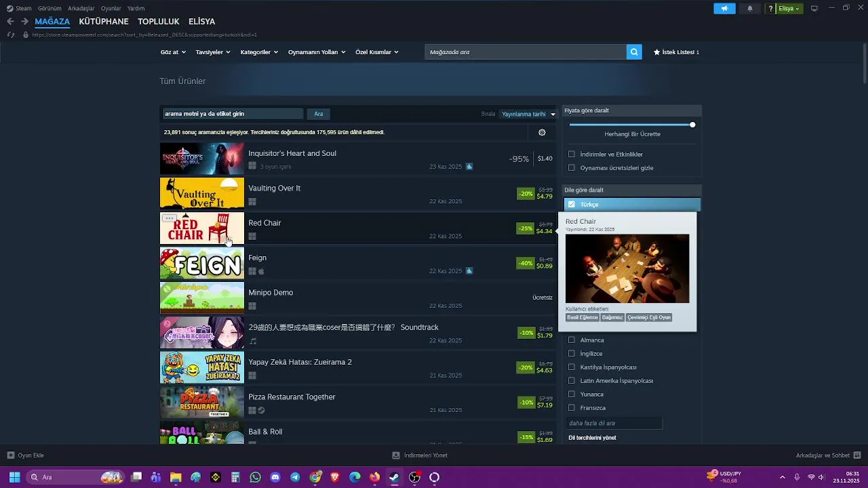This screenshot has width=868, height=488.
Task: Open the Yayınlanma tarihi sort dropdown
Action: pyautogui.click(x=528, y=114)
